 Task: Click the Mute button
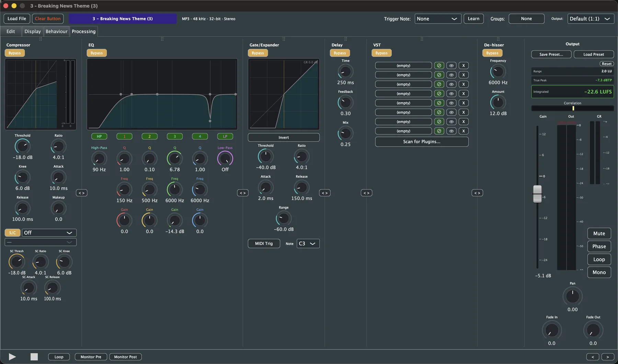pos(599,234)
